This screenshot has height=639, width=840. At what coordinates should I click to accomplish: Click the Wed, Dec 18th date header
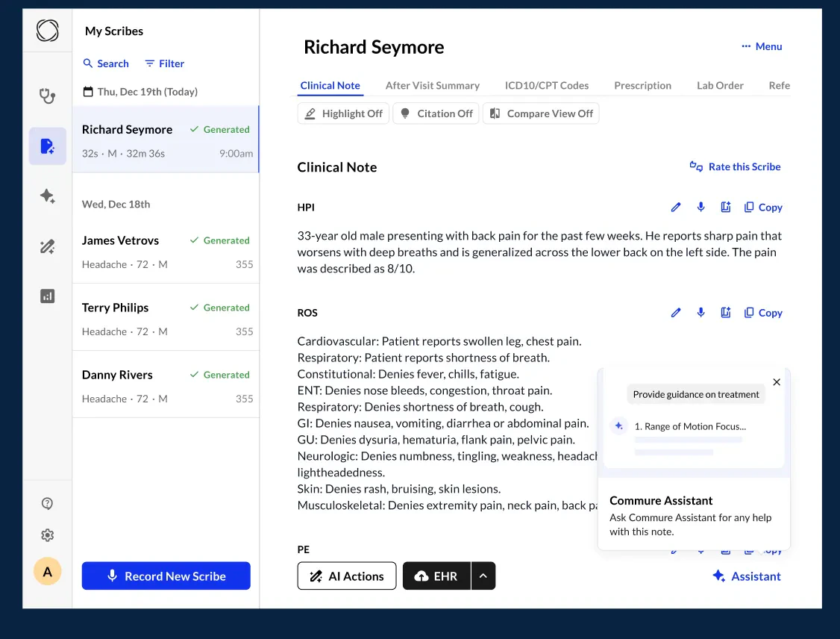pos(116,205)
